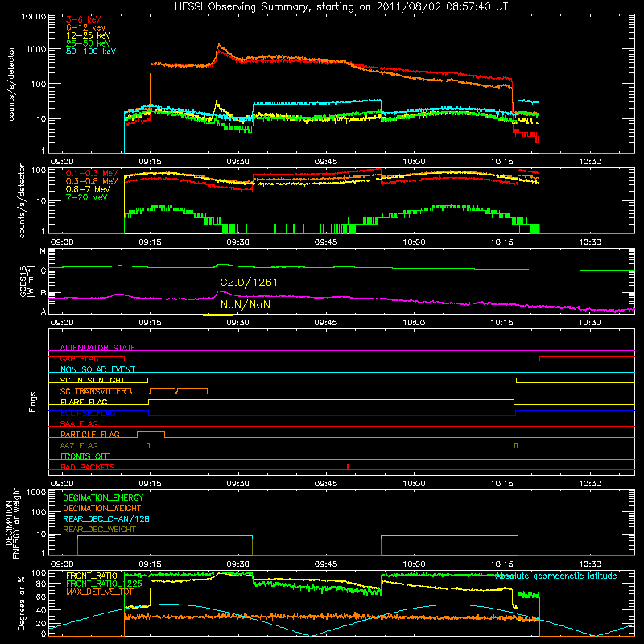Screen dimensions: 644x644
Task: Click the HESSI Observing Summary title
Action: [341, 7]
